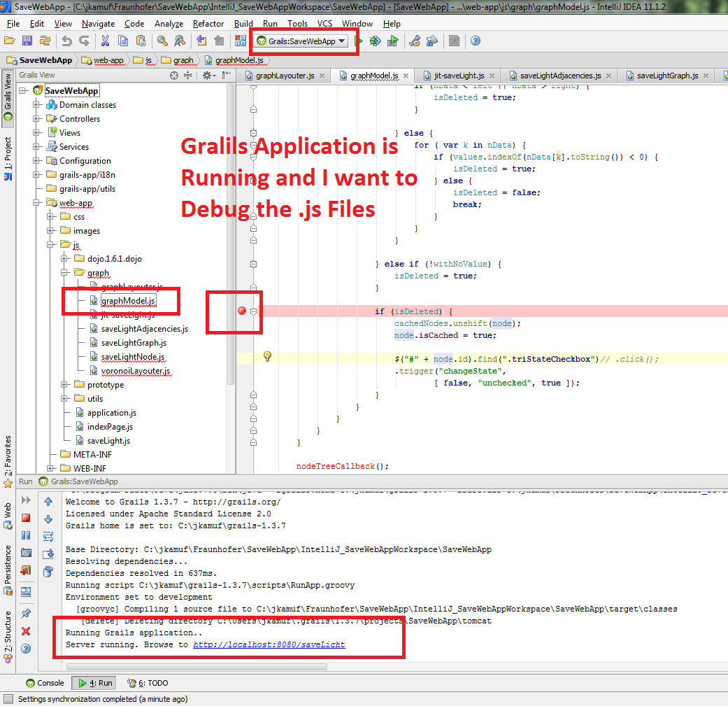Click the Find magnifier icon
This screenshot has width=728, height=706.
pos(162,41)
